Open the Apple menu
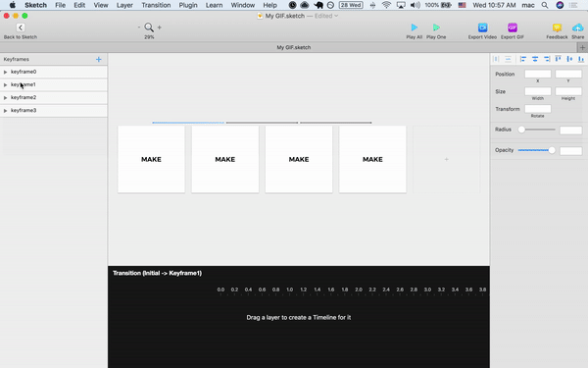 [x=13, y=5]
